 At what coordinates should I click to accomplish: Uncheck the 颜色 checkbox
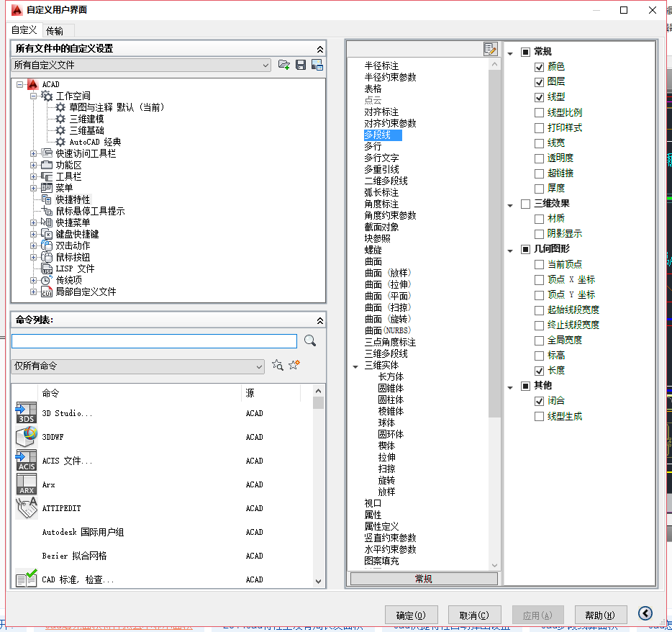pos(539,67)
